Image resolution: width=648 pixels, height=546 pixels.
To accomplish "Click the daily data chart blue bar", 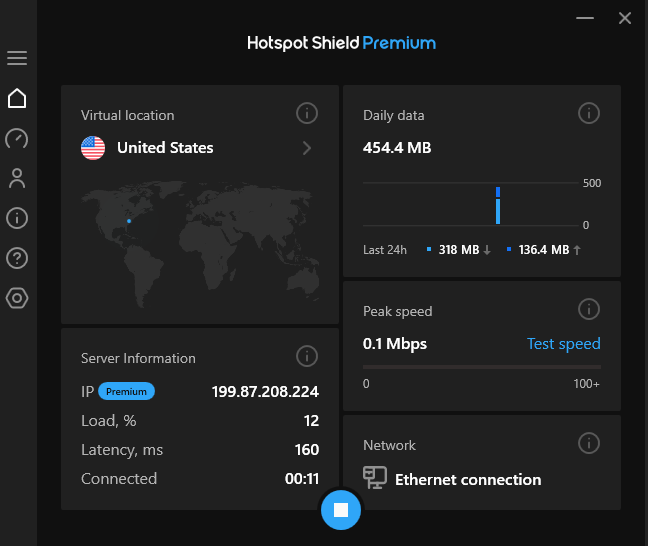I will (498, 205).
